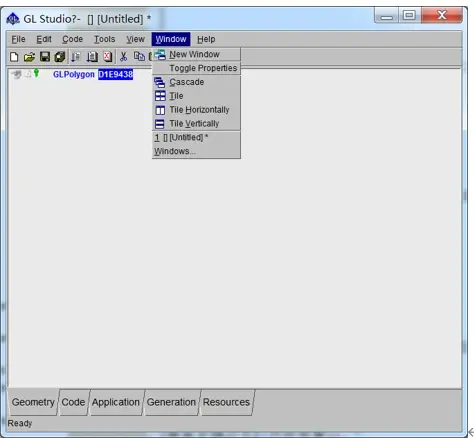Click the Cut scissors icon
474x438 pixels.
124,57
